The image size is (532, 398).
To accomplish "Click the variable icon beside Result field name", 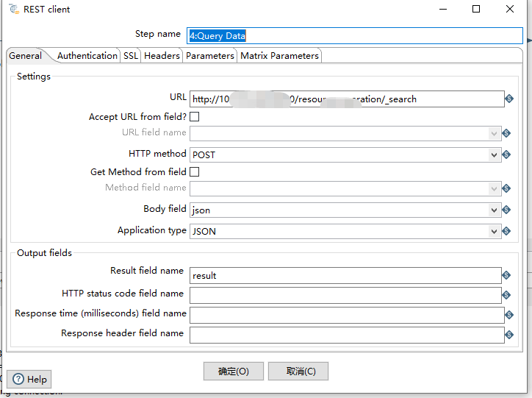I will 506,275.
